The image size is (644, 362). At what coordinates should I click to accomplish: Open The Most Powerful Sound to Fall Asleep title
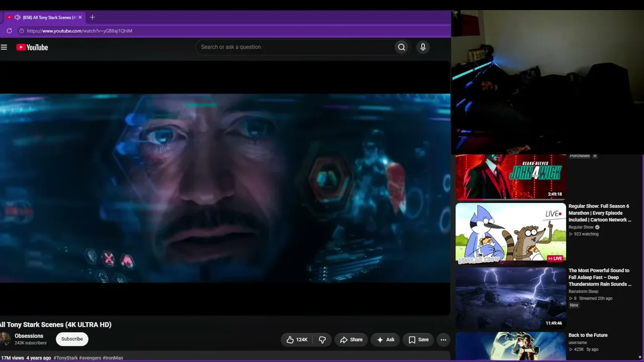point(600,278)
